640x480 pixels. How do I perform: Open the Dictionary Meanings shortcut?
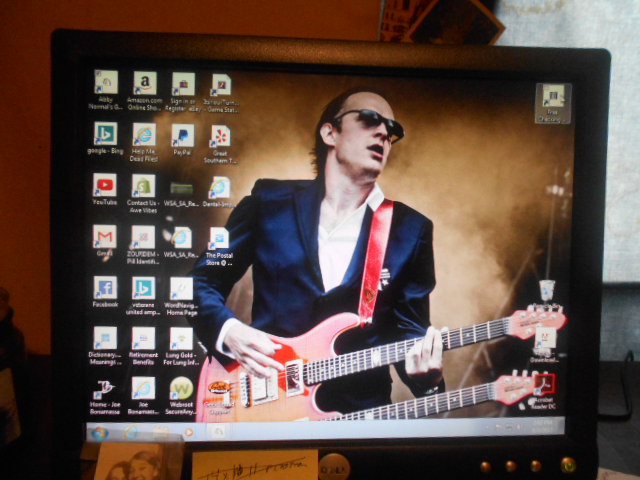coord(105,338)
